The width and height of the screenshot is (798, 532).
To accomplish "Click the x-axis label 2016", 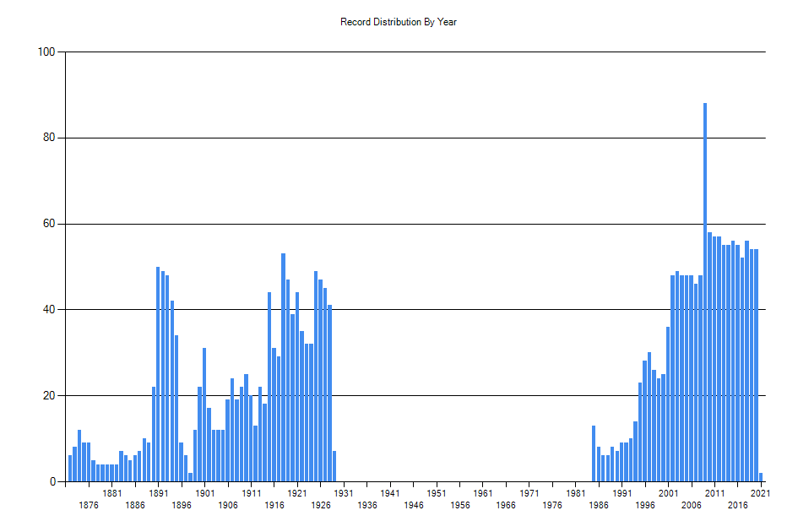I will pos(737,505).
